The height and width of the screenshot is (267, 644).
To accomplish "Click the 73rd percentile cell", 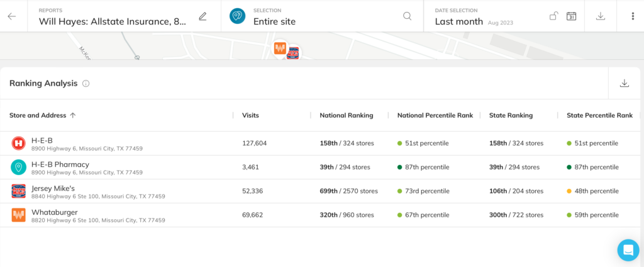I will click(x=423, y=191).
